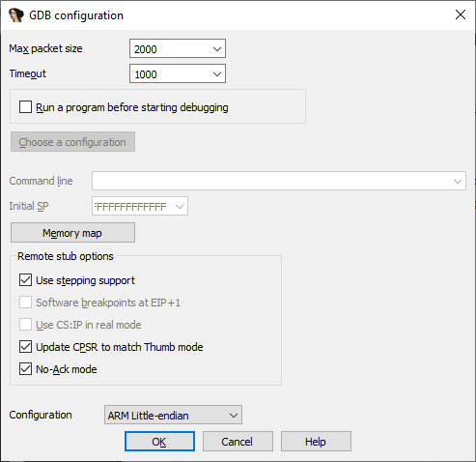Image resolution: width=476 pixels, height=462 pixels.
Task: Open the Memory map button
Action: pos(72,233)
